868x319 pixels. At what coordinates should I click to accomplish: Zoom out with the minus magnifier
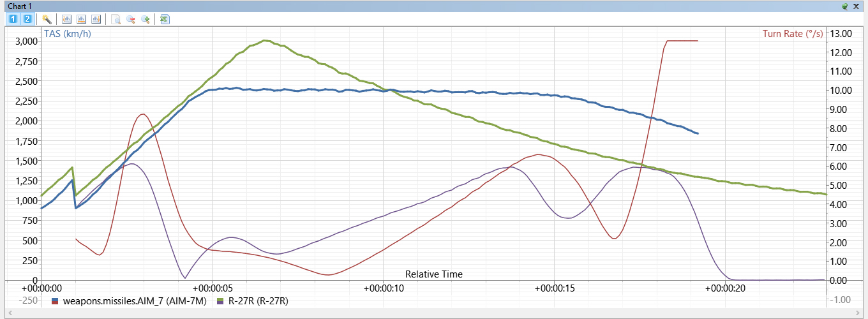point(131,19)
